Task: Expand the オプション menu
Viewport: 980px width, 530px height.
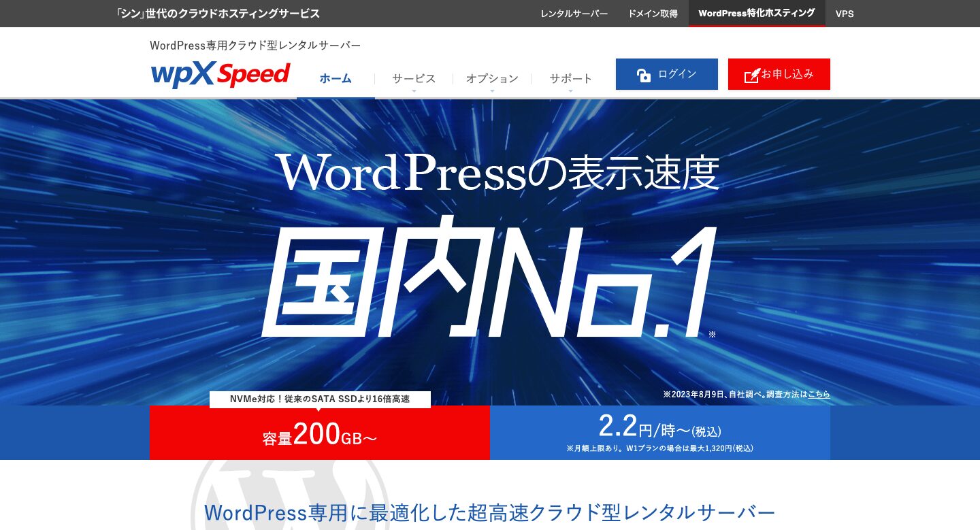Action: pyautogui.click(x=492, y=78)
